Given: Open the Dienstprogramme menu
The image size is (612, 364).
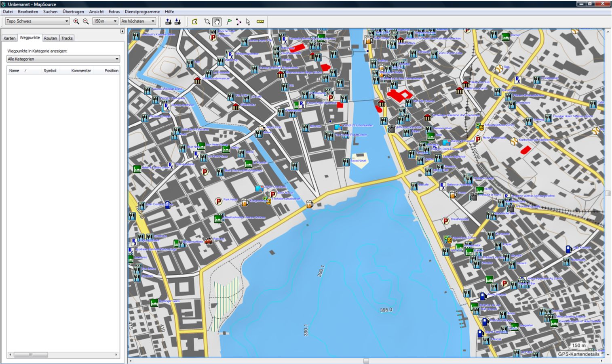Looking at the screenshot, I should 142,12.
